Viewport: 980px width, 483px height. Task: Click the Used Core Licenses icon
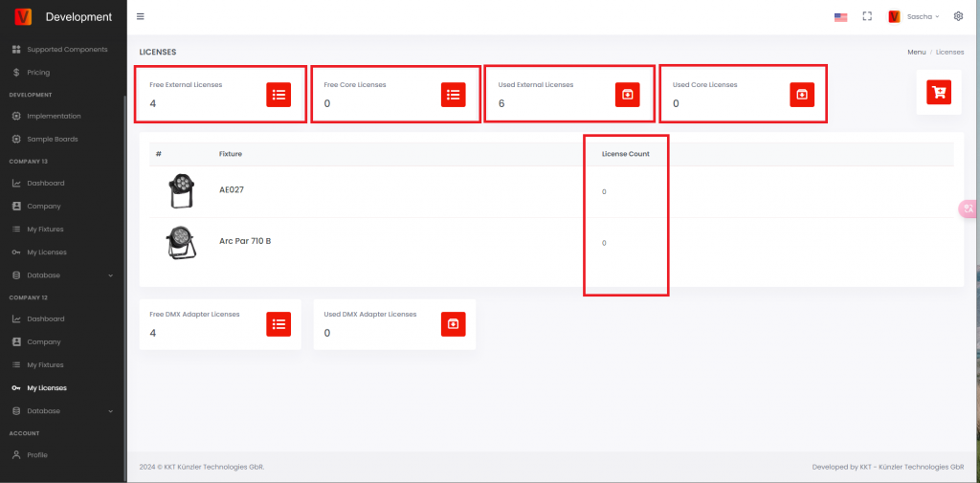[802, 94]
